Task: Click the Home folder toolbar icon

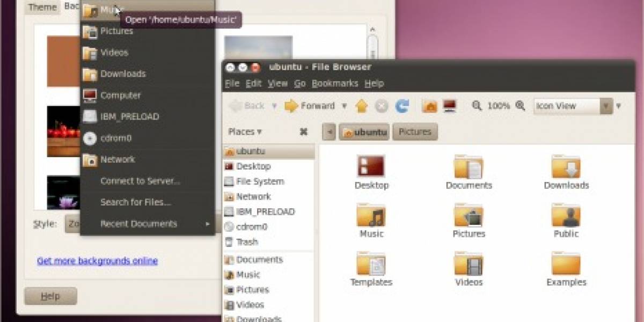Action: pos(429,106)
